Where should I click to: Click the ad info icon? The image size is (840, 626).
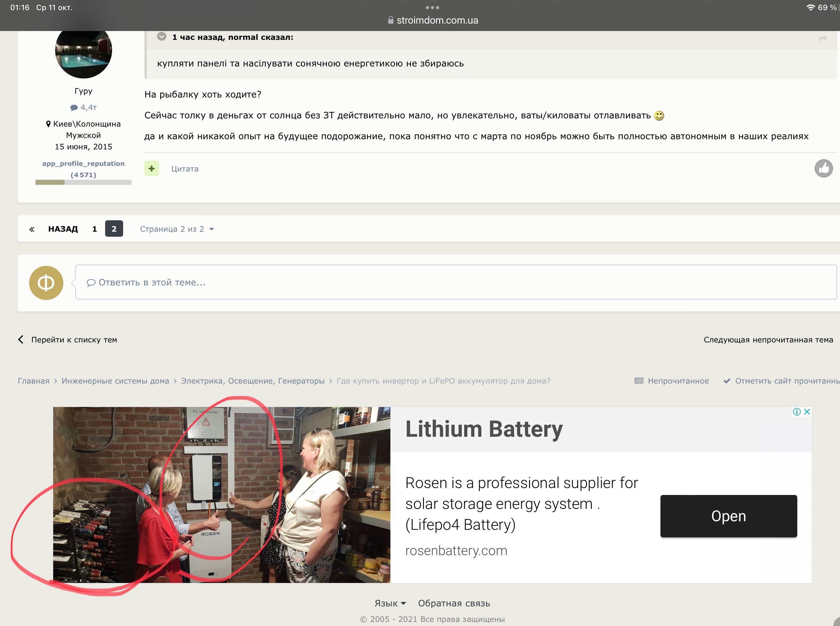pyautogui.click(x=797, y=412)
